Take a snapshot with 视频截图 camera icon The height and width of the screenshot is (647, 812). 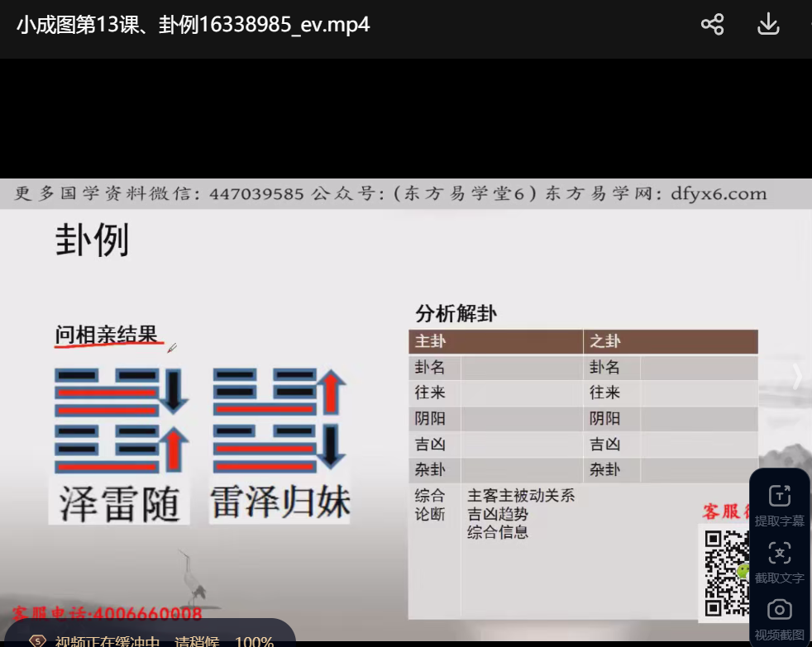779,611
